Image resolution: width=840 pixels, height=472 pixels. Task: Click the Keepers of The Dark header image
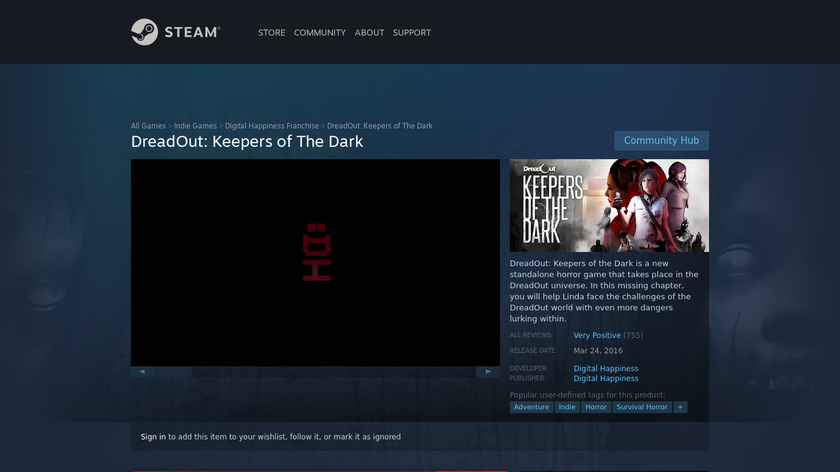click(x=609, y=205)
